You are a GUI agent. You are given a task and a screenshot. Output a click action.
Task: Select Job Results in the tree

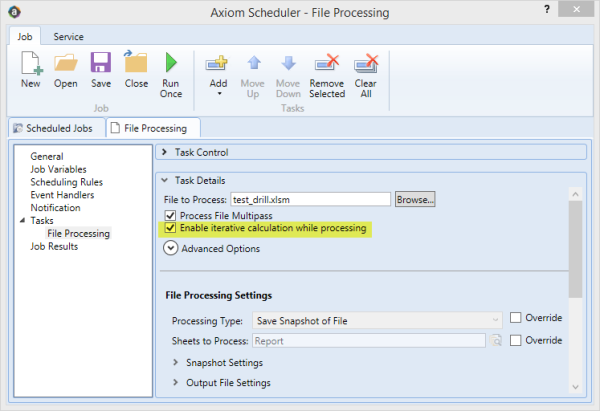[x=54, y=246]
